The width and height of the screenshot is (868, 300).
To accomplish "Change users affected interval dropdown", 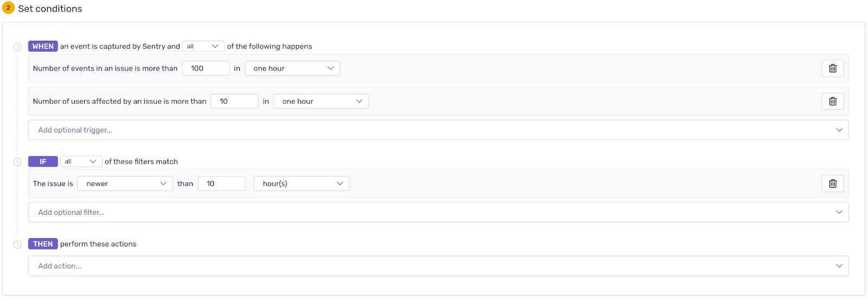I will (x=321, y=101).
